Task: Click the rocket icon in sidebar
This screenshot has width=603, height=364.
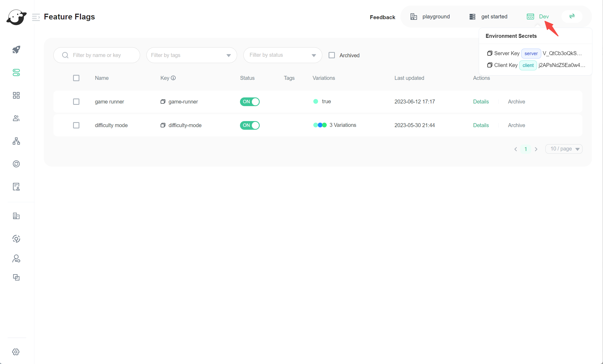Action: pyautogui.click(x=16, y=50)
